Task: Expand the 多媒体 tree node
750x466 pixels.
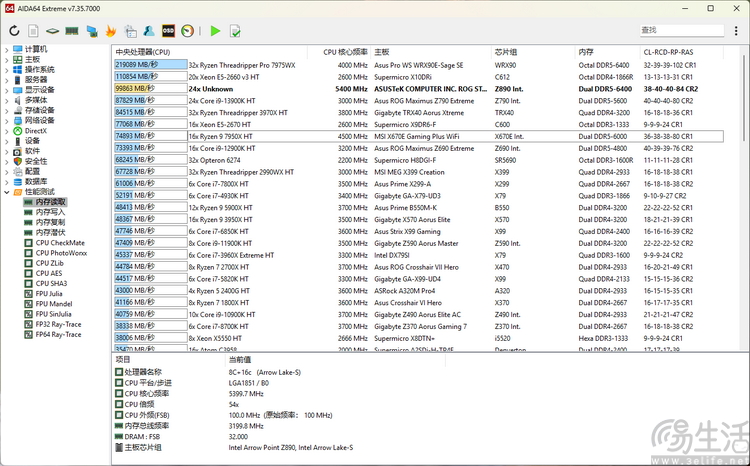Action: pos(7,100)
